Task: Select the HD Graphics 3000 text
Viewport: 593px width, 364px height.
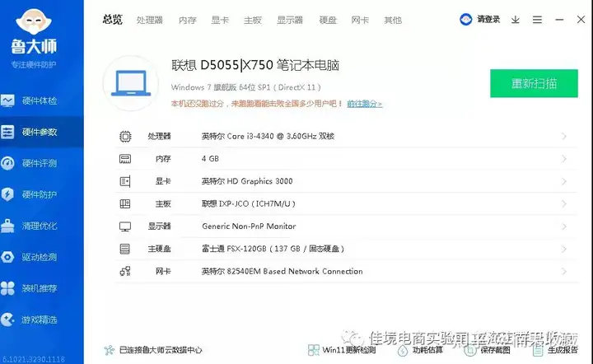Action: (247, 181)
